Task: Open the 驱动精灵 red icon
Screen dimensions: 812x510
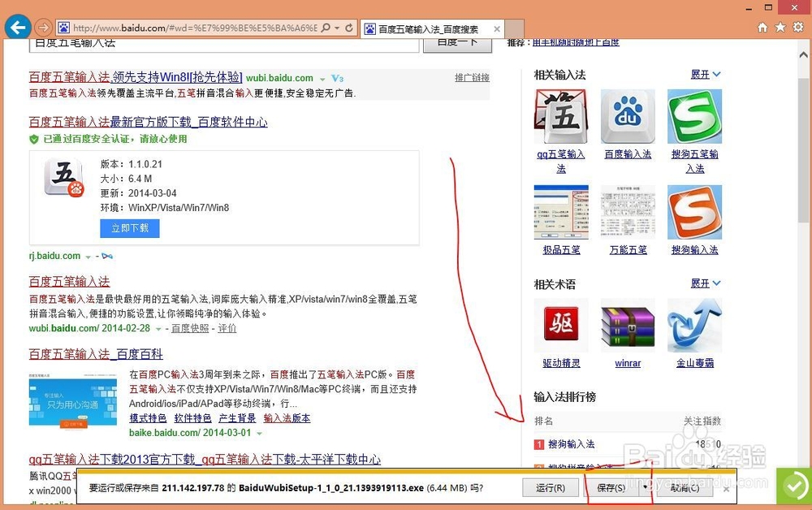Action: click(x=561, y=325)
